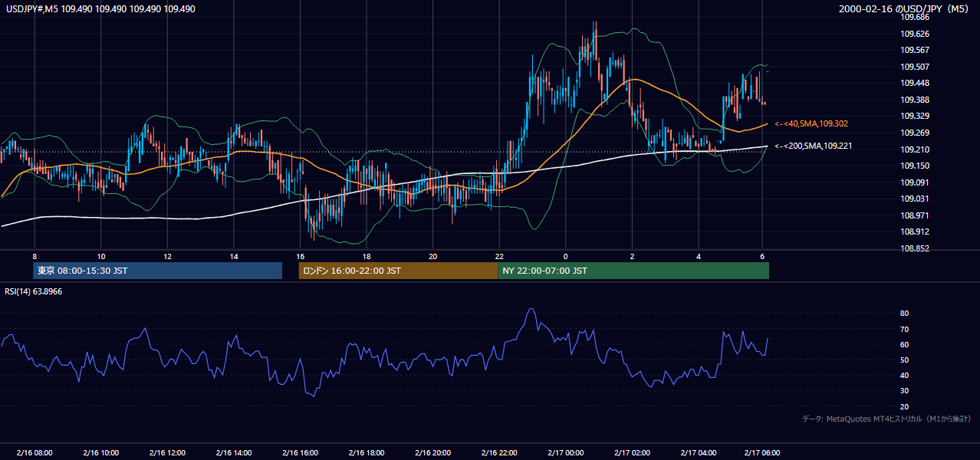Click hour label 2 under price chart
The width and height of the screenshot is (980, 460).
pyautogui.click(x=632, y=256)
